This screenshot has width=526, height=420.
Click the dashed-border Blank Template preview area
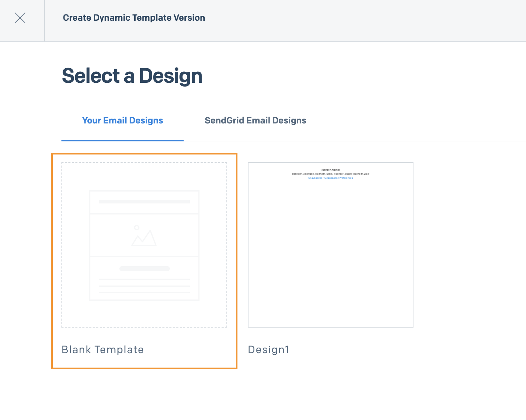click(x=144, y=245)
